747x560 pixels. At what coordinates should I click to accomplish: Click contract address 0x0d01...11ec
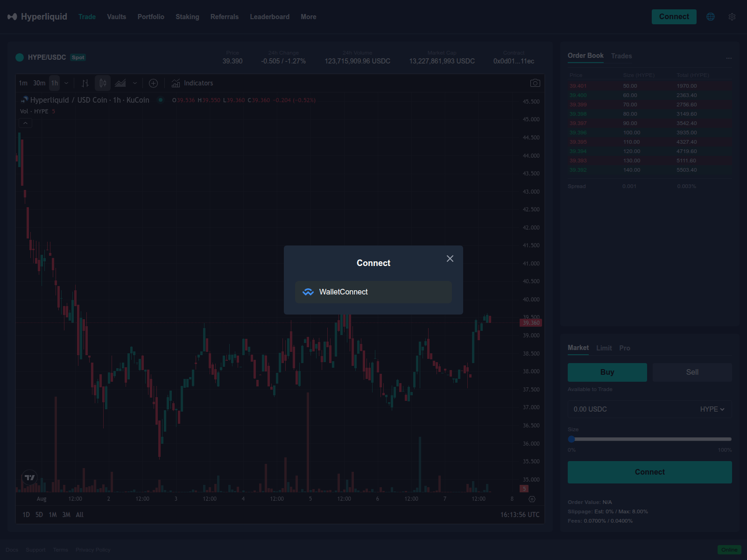(514, 61)
